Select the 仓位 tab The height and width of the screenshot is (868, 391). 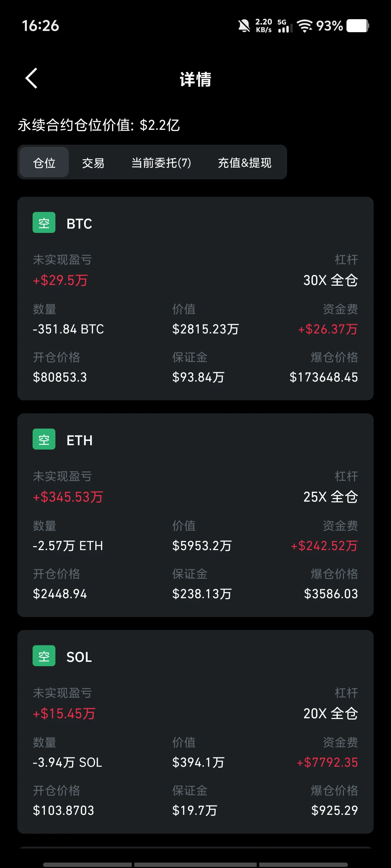point(44,162)
